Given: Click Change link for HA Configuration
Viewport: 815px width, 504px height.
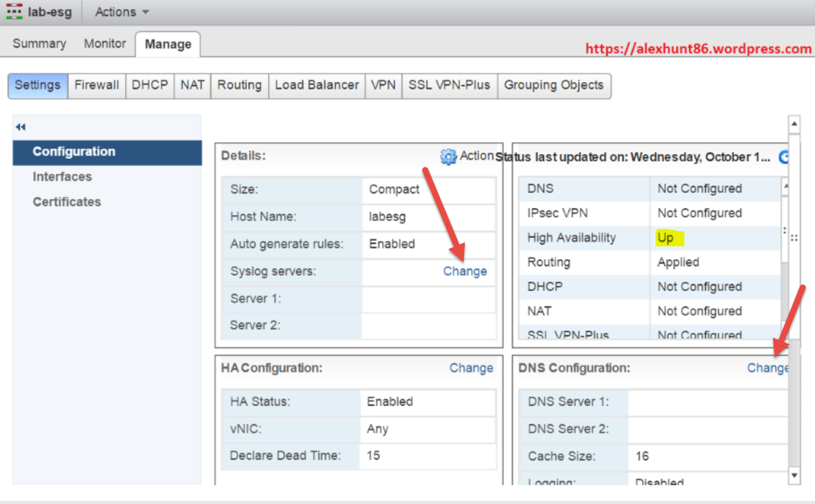Looking at the screenshot, I should (x=471, y=368).
